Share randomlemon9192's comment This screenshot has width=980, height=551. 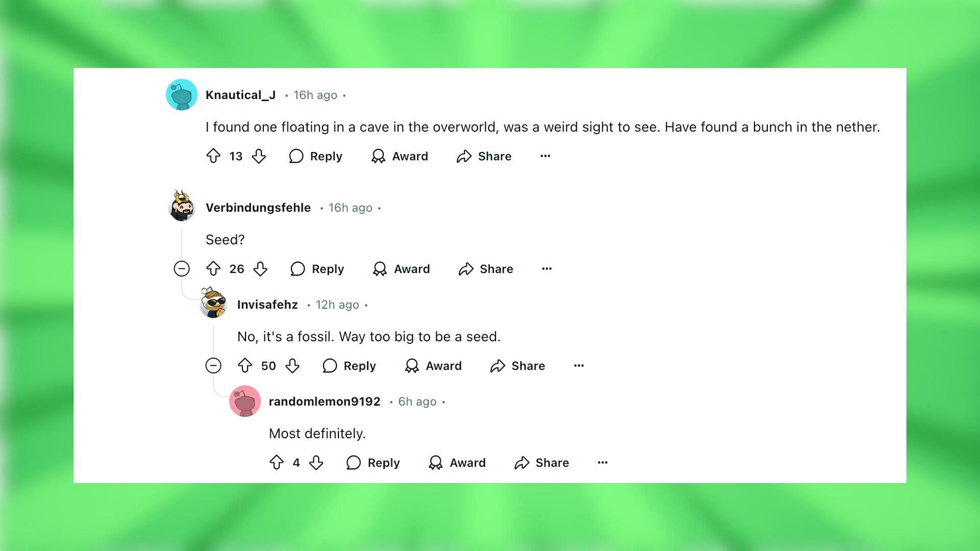(542, 463)
